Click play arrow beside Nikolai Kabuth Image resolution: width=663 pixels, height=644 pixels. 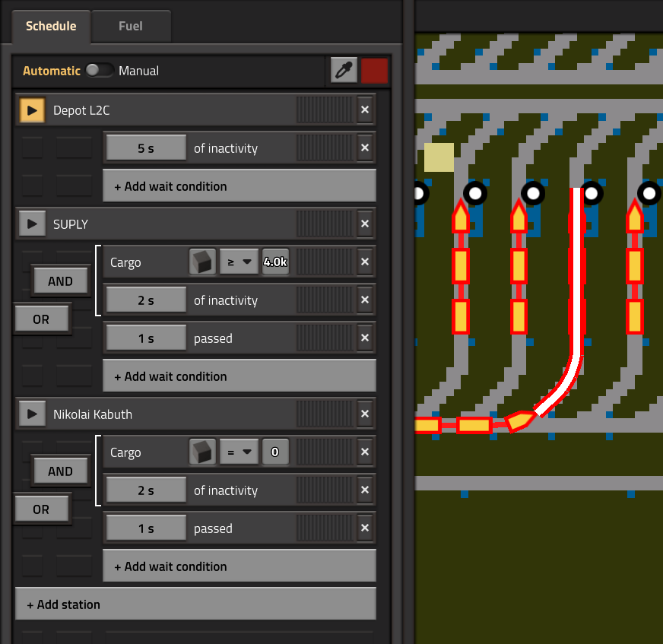point(32,414)
